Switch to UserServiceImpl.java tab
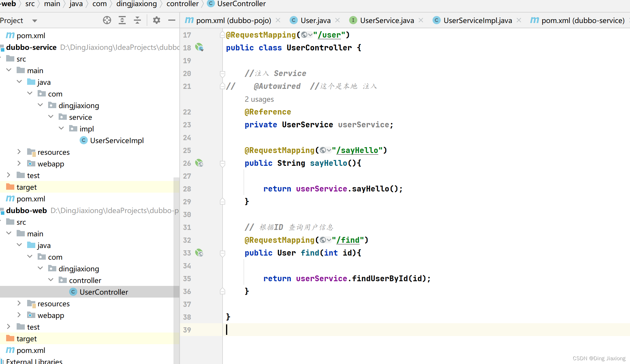The height and width of the screenshot is (364, 630). [478, 20]
